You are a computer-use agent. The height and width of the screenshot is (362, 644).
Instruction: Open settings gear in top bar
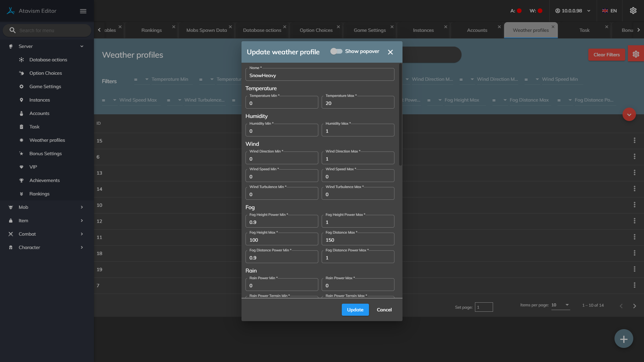(x=633, y=11)
